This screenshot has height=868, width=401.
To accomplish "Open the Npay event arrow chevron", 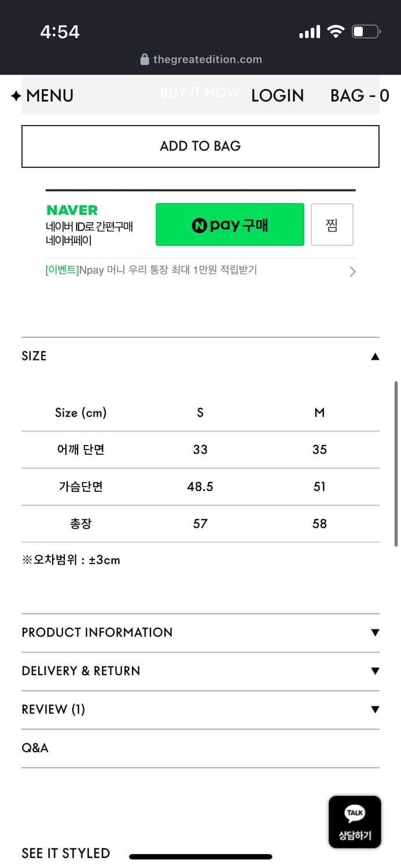I will point(352,271).
